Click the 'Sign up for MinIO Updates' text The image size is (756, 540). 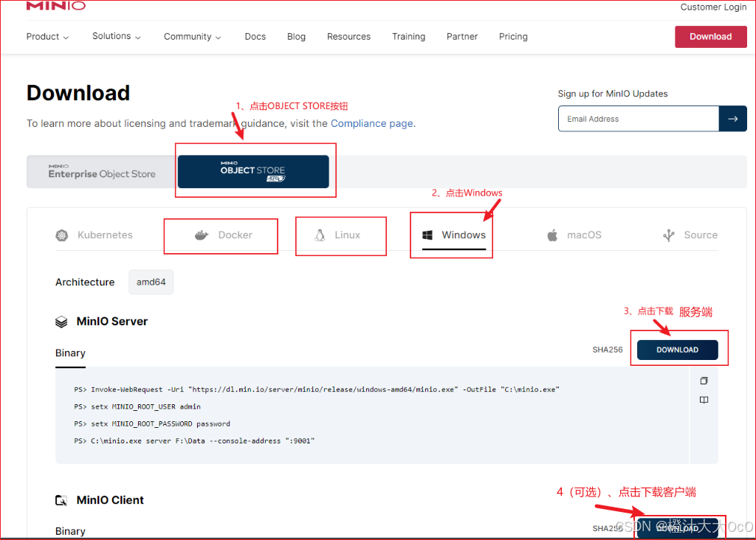click(x=613, y=94)
